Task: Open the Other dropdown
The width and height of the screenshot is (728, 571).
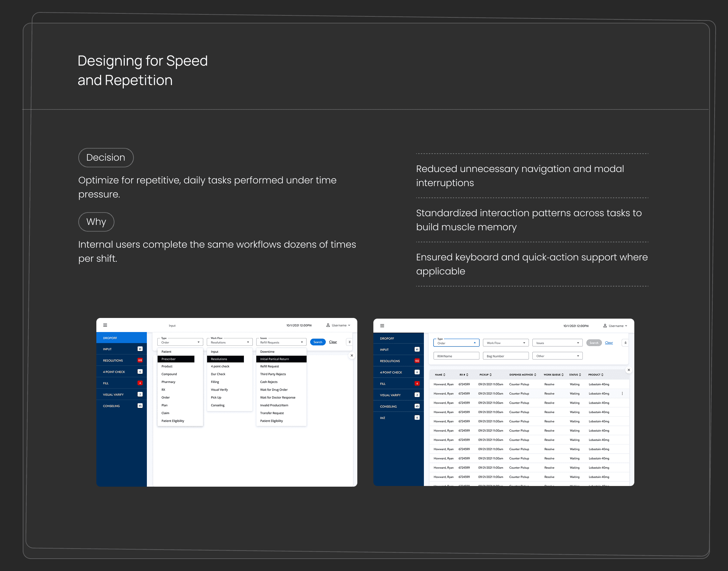Action: pos(557,356)
